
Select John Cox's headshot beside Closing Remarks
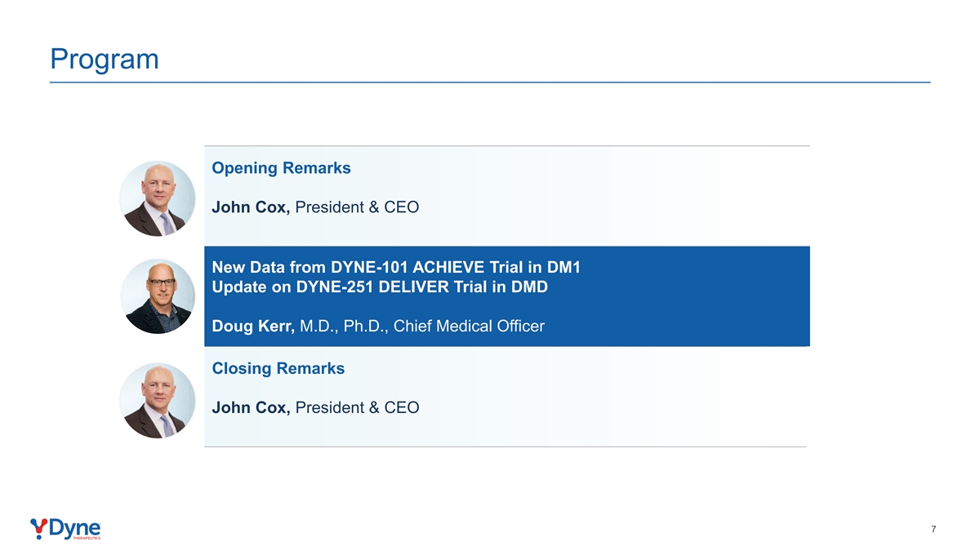pos(157,400)
